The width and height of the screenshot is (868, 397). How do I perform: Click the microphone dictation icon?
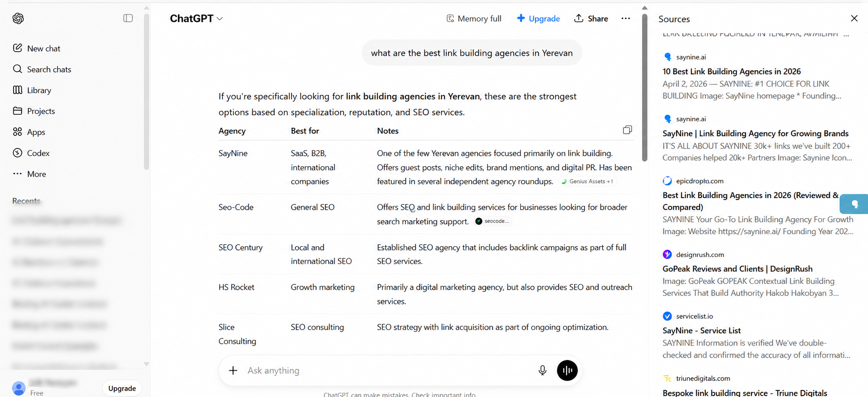pyautogui.click(x=542, y=371)
